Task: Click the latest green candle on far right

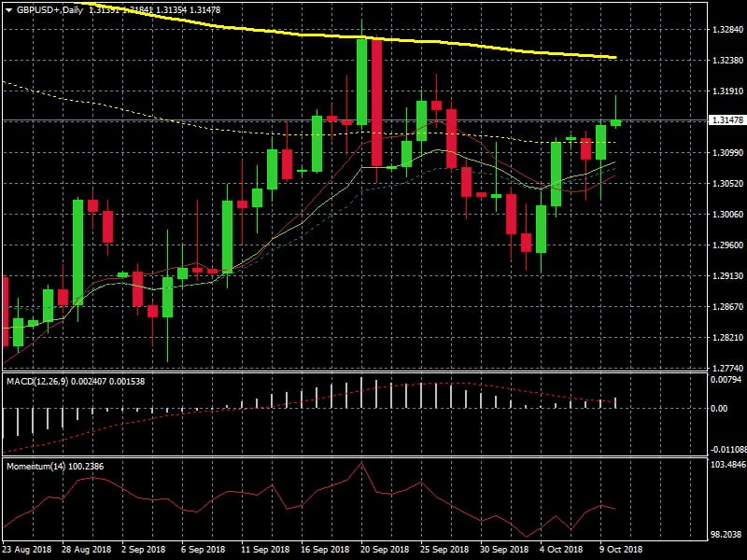Action: [x=615, y=122]
